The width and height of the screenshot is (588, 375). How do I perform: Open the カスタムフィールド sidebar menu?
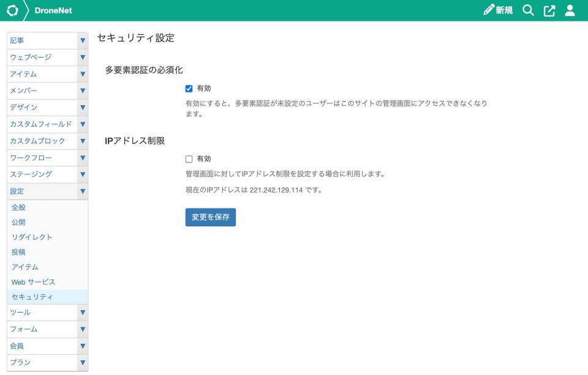pyautogui.click(x=42, y=124)
